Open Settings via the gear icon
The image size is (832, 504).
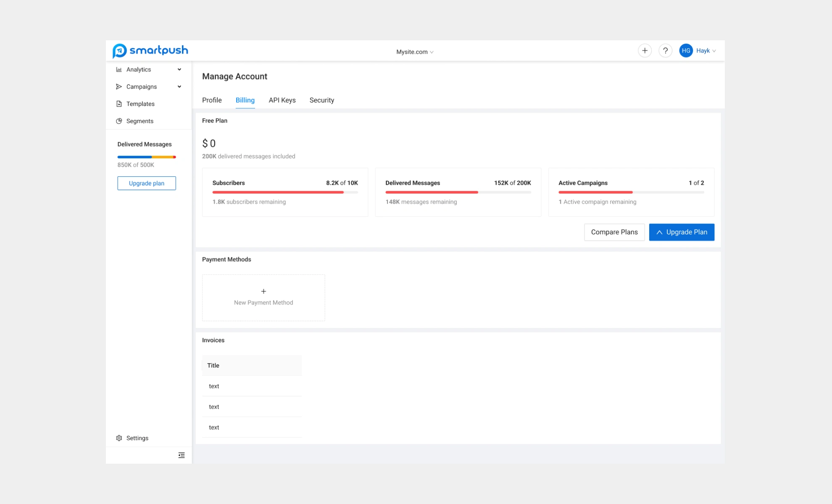point(119,438)
